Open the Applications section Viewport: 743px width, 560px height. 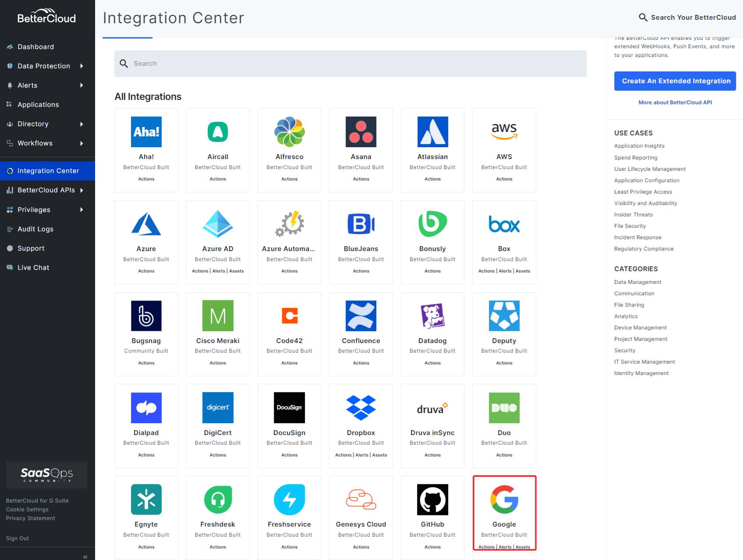38,104
